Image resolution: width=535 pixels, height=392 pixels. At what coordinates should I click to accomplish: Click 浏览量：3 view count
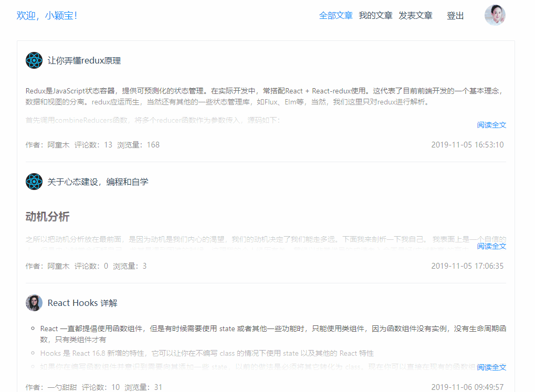(130, 266)
